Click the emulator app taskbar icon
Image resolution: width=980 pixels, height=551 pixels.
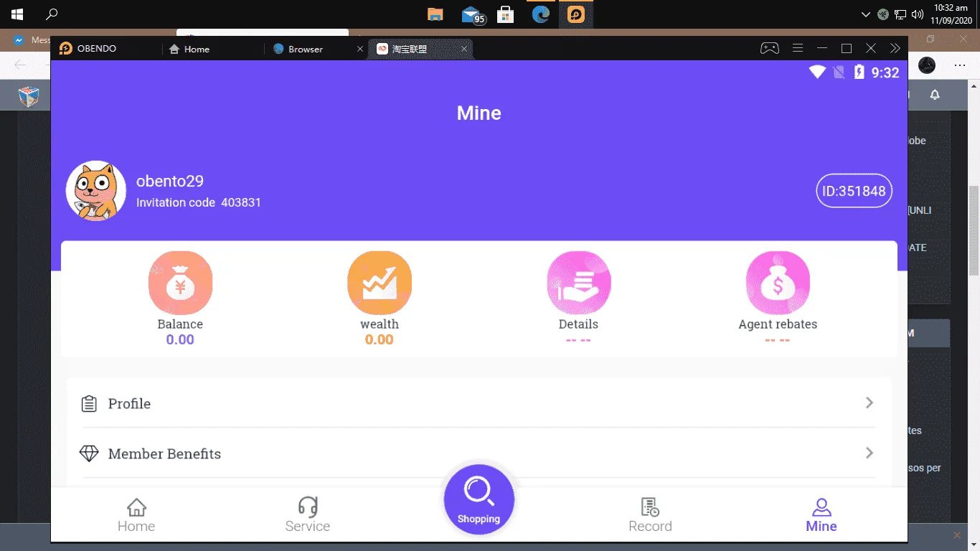(x=576, y=14)
